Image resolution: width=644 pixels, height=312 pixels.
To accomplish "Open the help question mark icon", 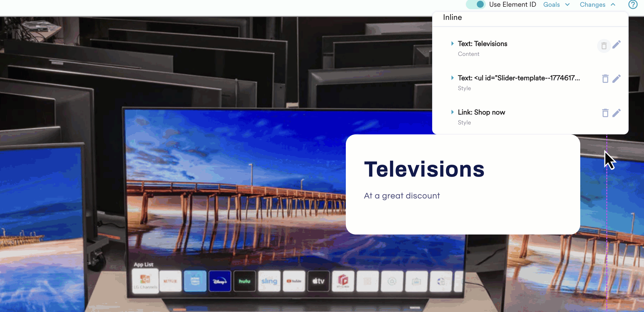I will pos(633,4).
